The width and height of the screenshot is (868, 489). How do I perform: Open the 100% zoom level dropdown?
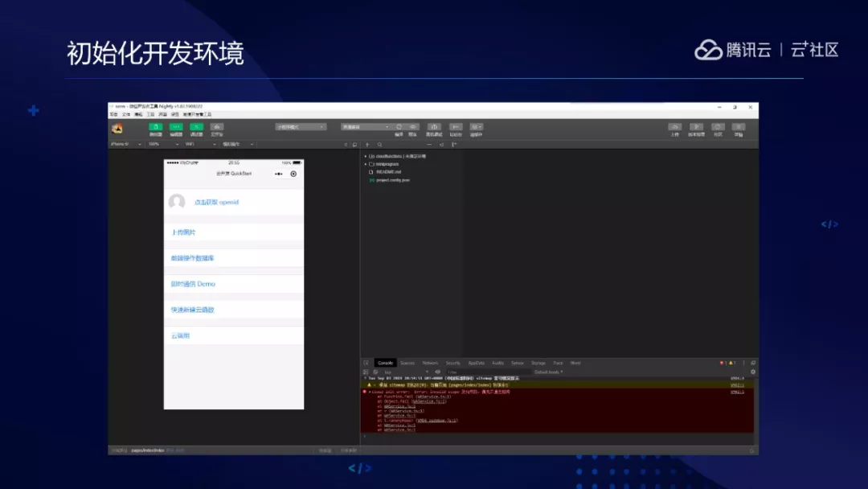click(163, 144)
